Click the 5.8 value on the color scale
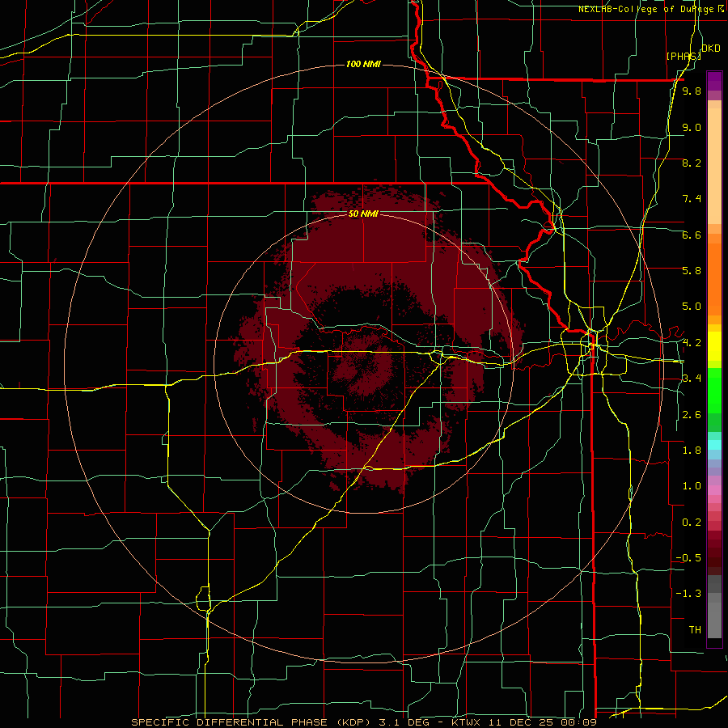Image resolution: width=728 pixels, height=728 pixels. 692,271
